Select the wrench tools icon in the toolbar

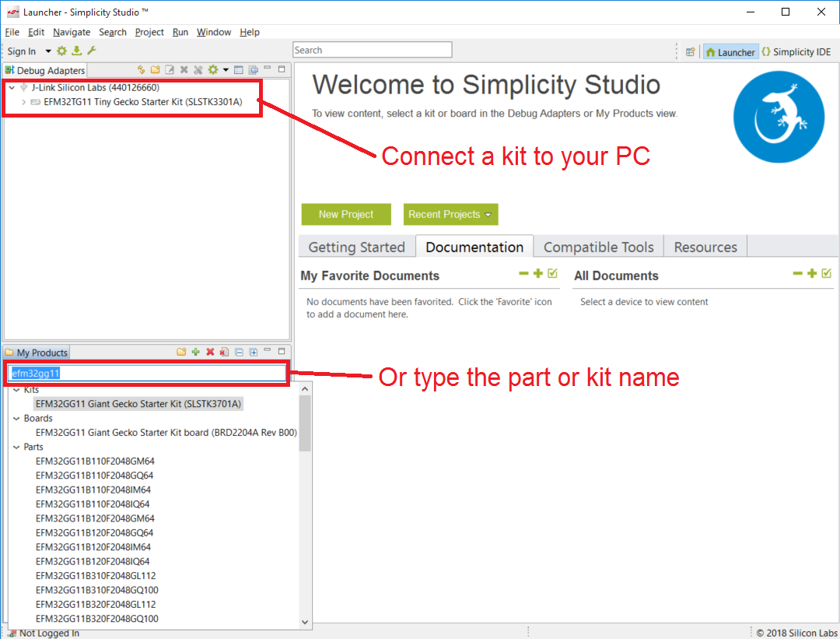click(92, 51)
